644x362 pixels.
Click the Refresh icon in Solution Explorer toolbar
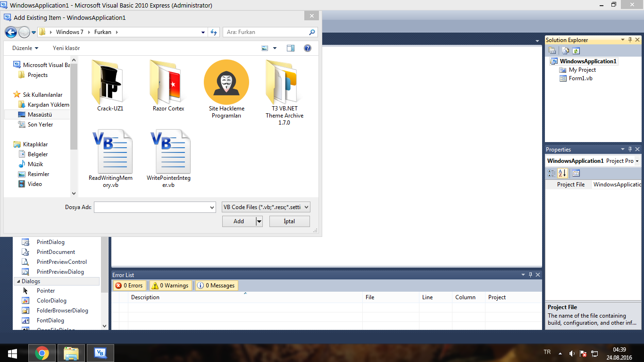576,51
